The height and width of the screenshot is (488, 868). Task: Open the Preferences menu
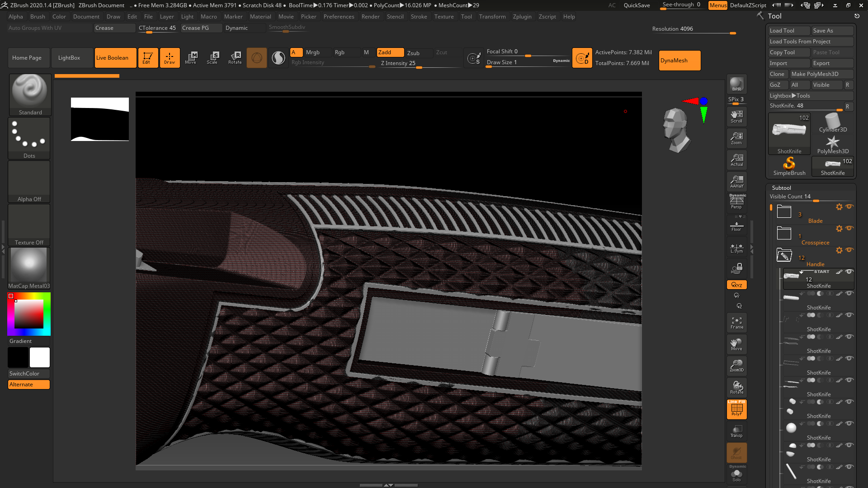(339, 17)
